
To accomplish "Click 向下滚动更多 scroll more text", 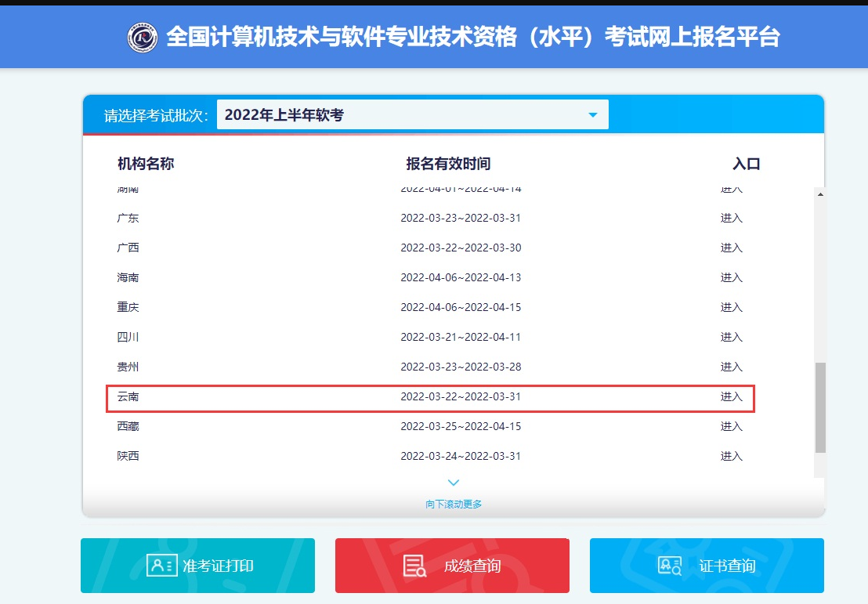I will pyautogui.click(x=454, y=505).
